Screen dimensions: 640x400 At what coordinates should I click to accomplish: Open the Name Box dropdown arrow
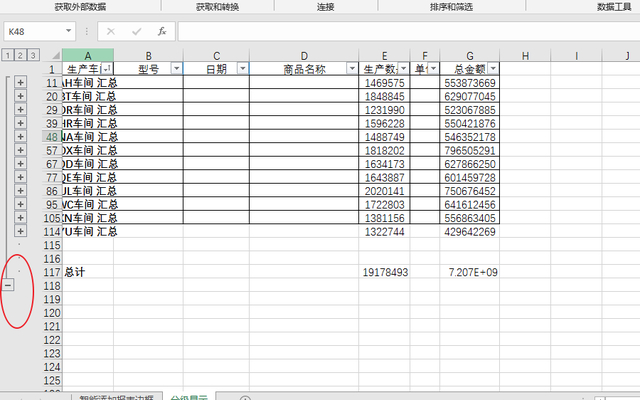click(x=69, y=31)
